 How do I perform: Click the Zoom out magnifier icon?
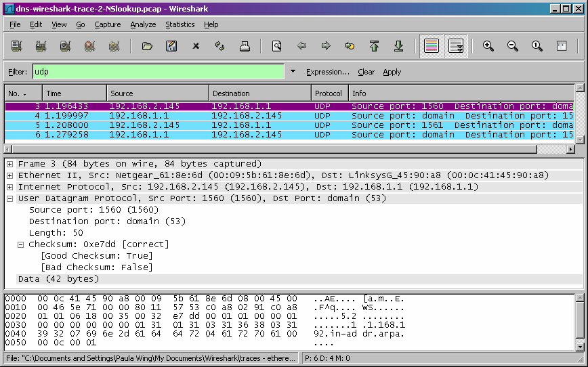pyautogui.click(x=513, y=46)
